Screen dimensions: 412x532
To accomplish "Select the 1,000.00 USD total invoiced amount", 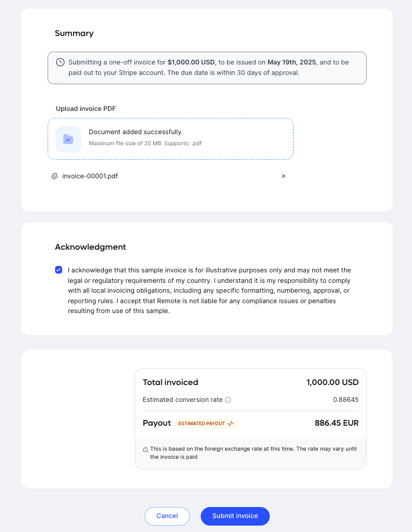I will click(x=332, y=382).
